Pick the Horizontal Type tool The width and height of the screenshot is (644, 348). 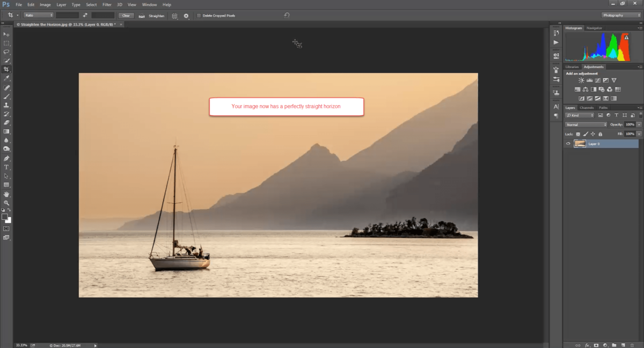point(6,167)
